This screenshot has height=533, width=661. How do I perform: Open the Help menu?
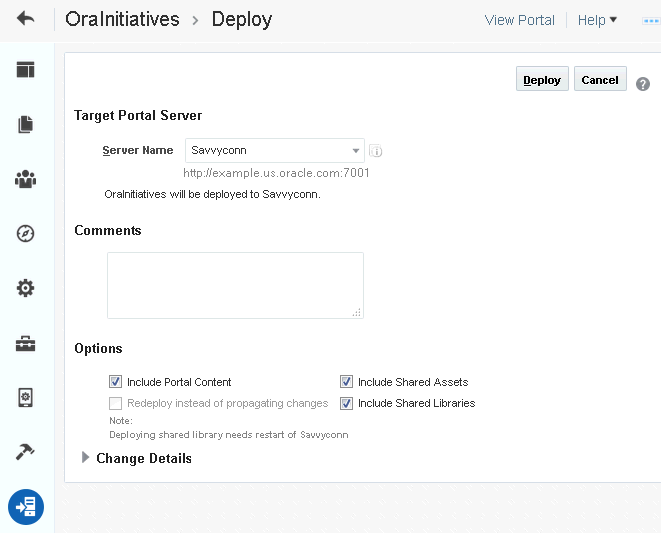coord(597,20)
